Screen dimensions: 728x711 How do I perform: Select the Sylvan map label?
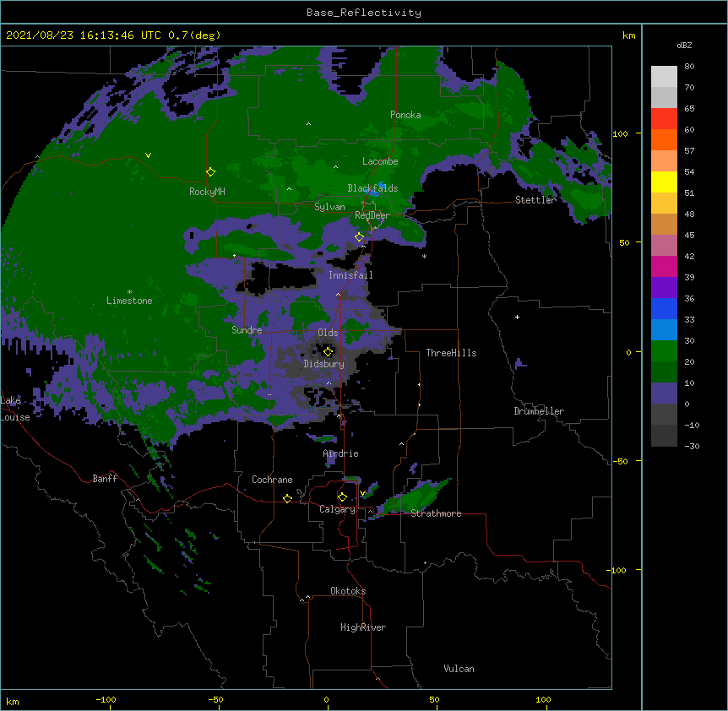[329, 207]
